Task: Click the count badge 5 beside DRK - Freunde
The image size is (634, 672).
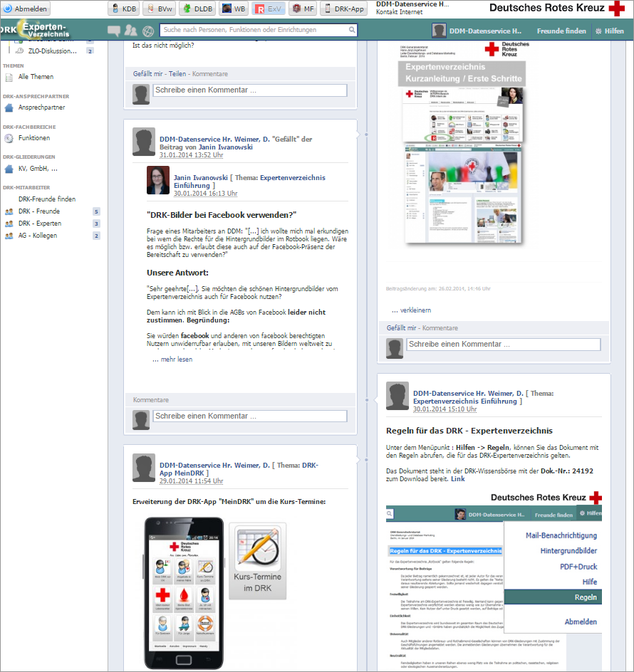Action: pyautogui.click(x=96, y=211)
